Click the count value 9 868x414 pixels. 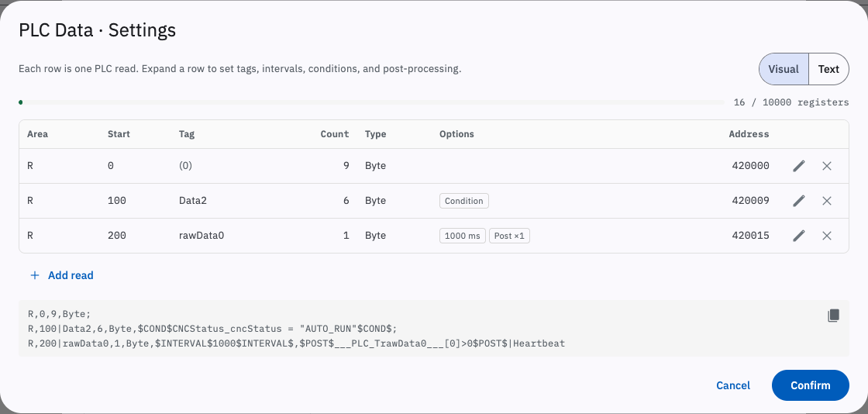(x=346, y=166)
